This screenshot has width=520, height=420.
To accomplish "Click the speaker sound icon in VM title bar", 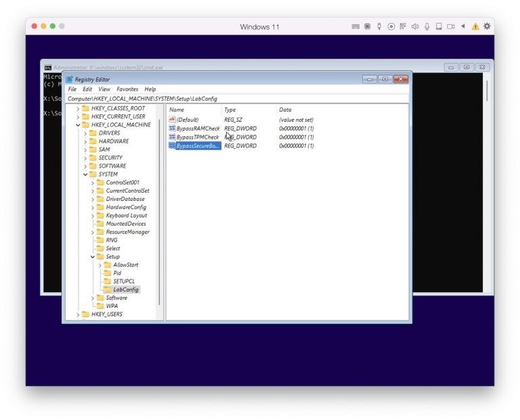I will click(x=415, y=26).
